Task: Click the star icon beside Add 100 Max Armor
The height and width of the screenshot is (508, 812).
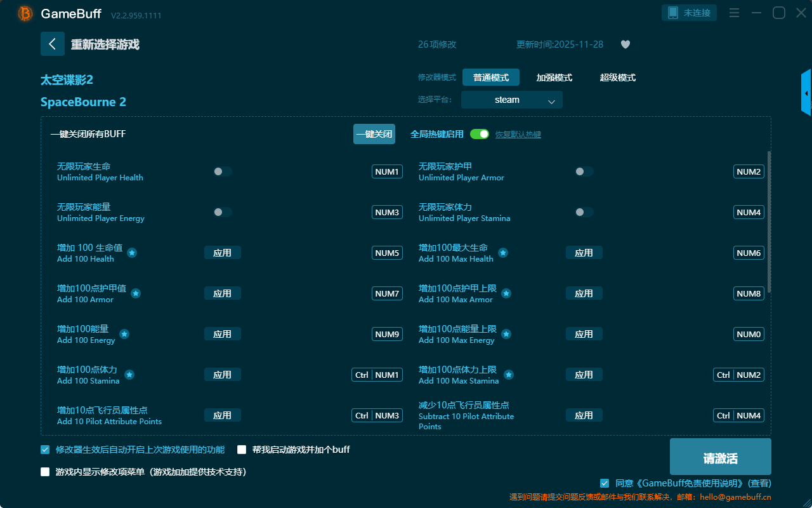Action: click(x=506, y=293)
